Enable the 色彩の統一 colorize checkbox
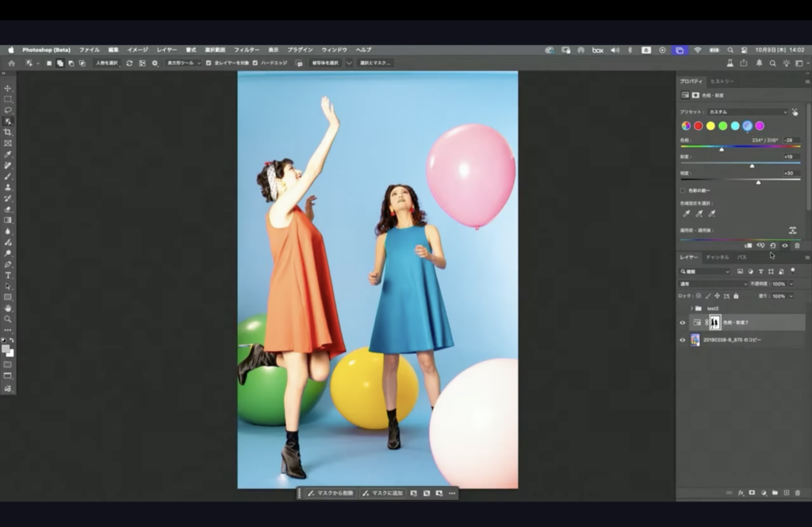The height and width of the screenshot is (527, 812). pyautogui.click(x=683, y=190)
